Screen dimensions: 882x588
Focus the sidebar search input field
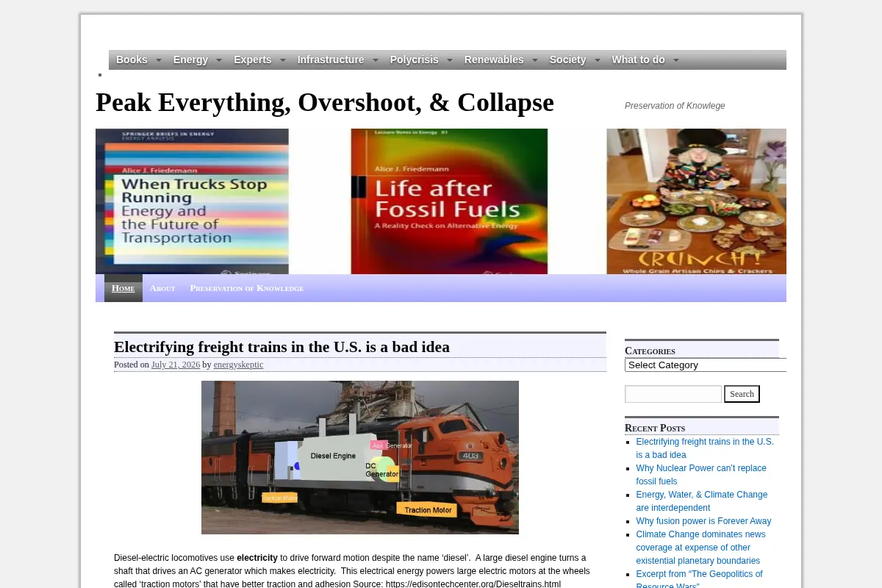coord(673,394)
